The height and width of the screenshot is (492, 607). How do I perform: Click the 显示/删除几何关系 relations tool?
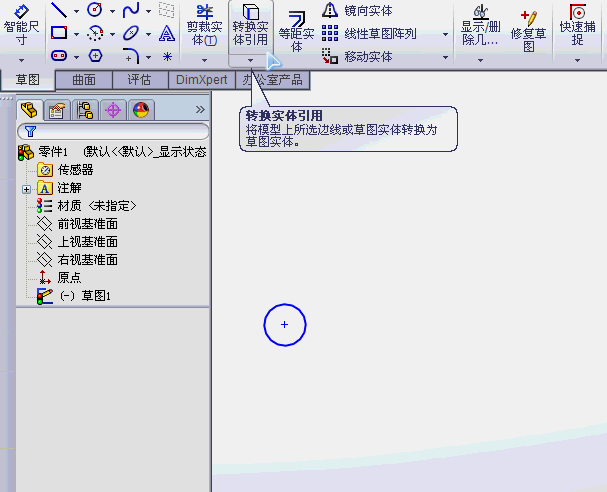tap(480, 25)
